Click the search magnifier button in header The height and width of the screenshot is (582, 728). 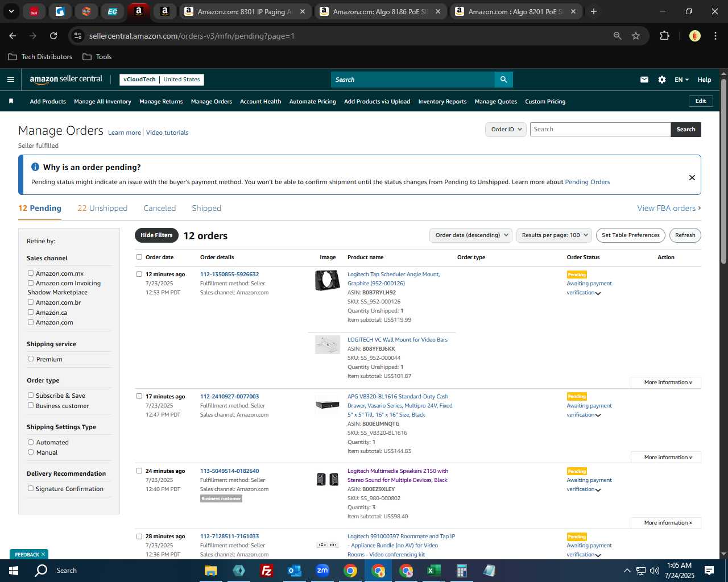point(503,80)
